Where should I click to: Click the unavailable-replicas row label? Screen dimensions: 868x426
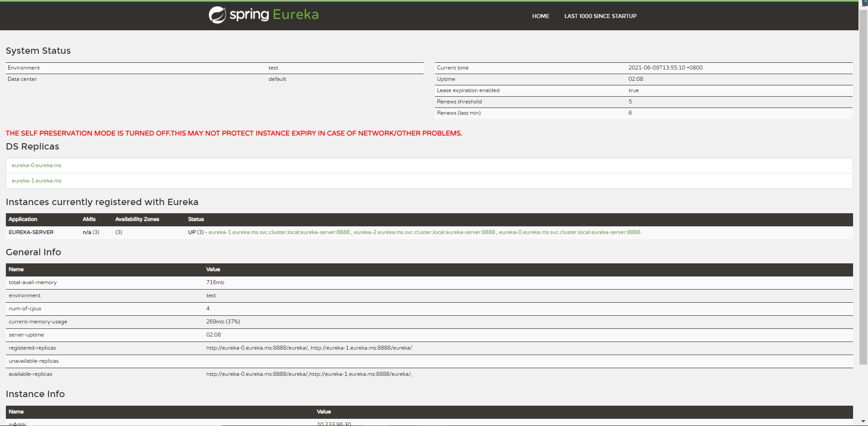(33, 361)
